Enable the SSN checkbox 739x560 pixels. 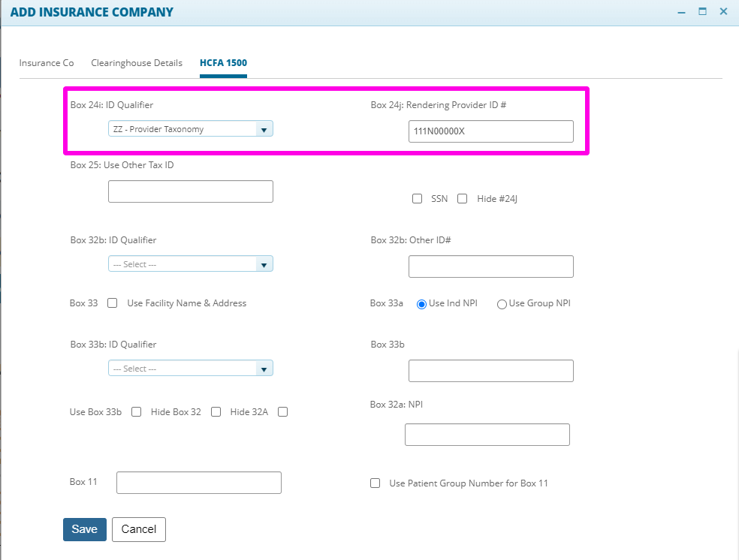coord(418,198)
